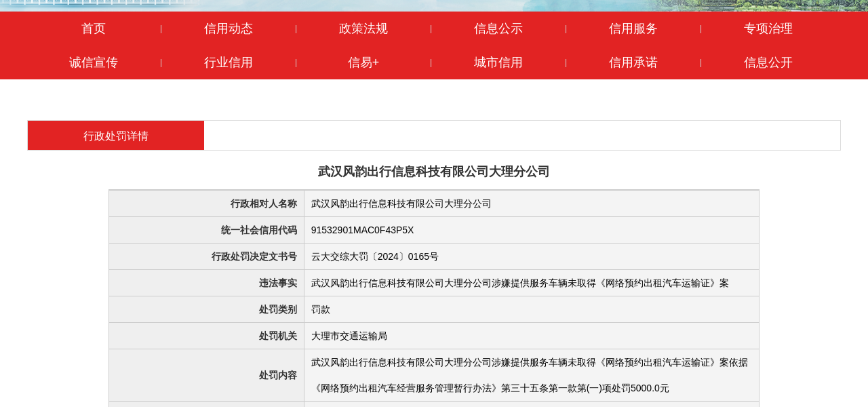Click the 处罚内容 label cell

207,375
